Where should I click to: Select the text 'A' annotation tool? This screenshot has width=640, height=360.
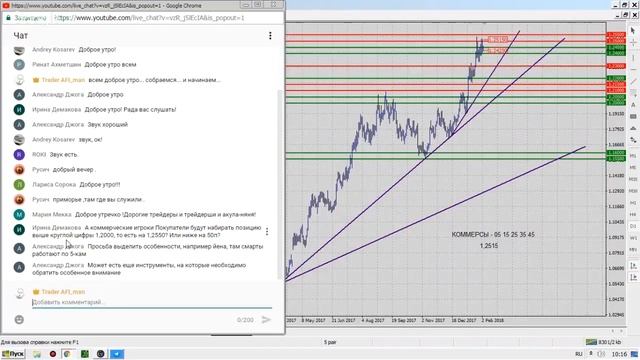(633, 105)
